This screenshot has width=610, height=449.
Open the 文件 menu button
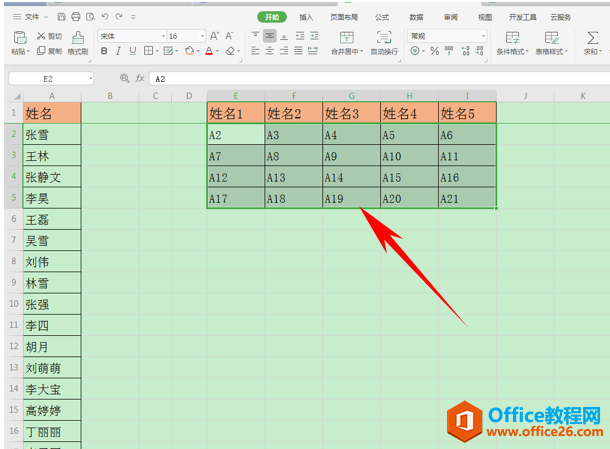31,17
